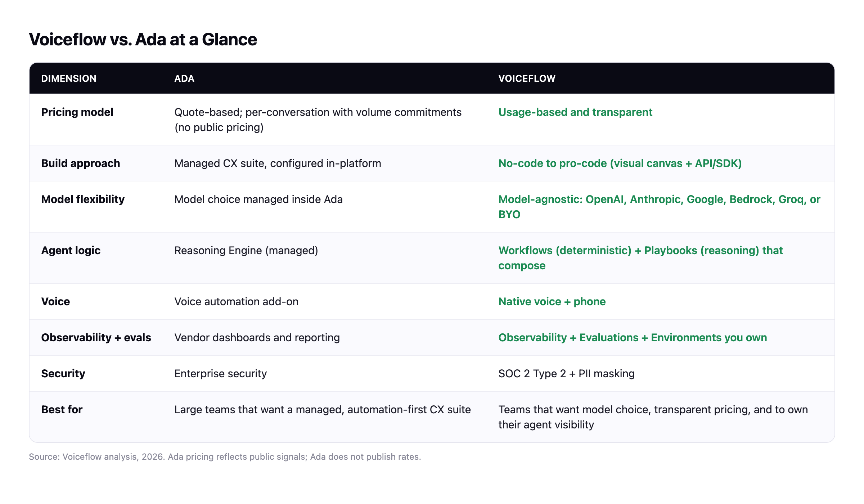Click the 'Model-agnostic: OpenAI, Anthropic' cell
864x504 pixels.
click(659, 207)
